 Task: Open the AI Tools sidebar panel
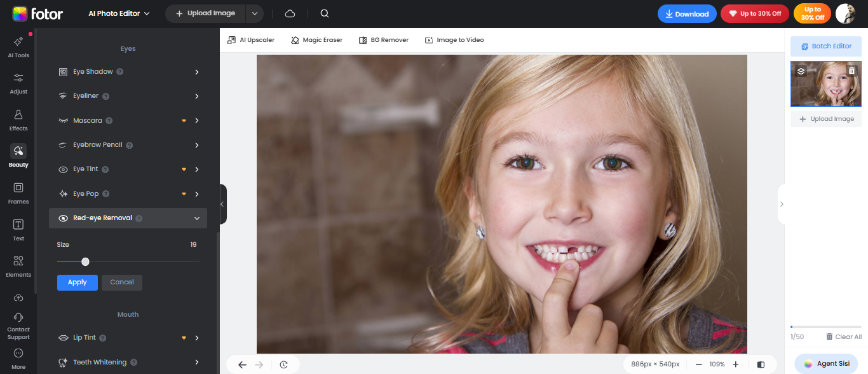pyautogui.click(x=18, y=47)
